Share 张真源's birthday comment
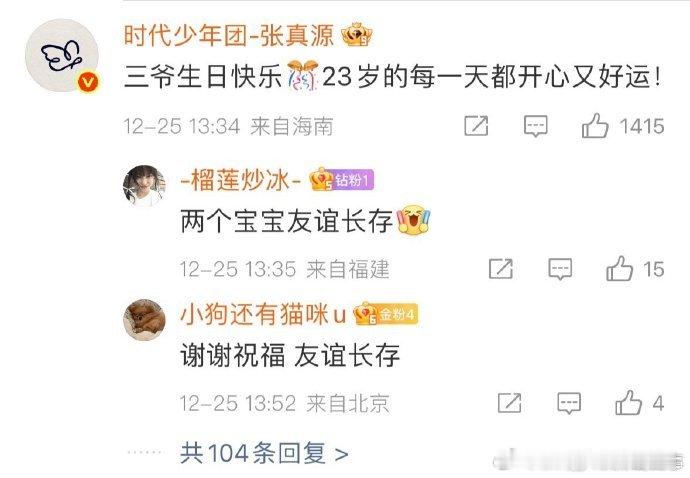The width and height of the screenshot is (690, 478). (x=476, y=126)
